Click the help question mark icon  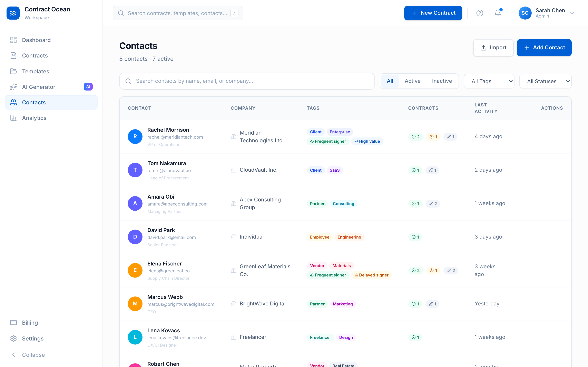pos(480,13)
